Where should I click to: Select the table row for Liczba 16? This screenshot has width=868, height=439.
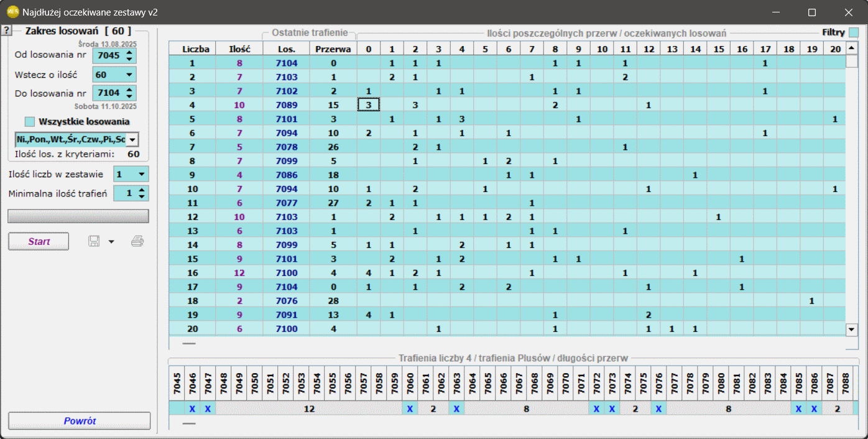192,272
